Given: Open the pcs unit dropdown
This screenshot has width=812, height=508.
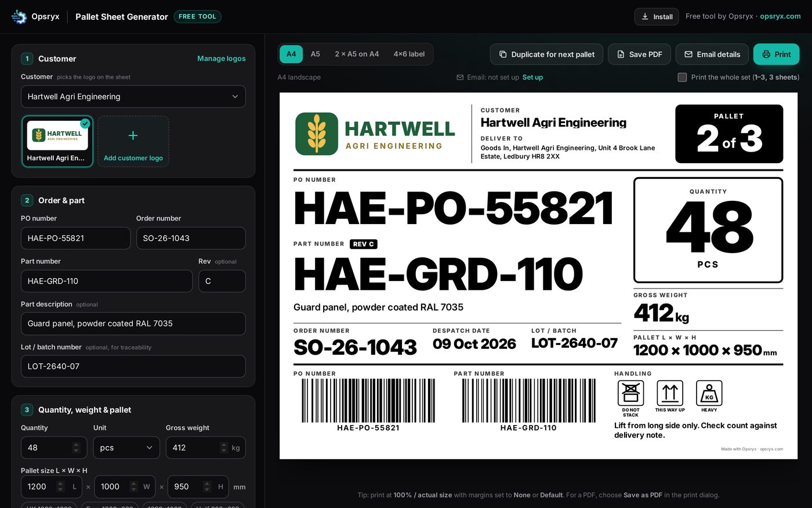Looking at the screenshot, I should [126, 448].
